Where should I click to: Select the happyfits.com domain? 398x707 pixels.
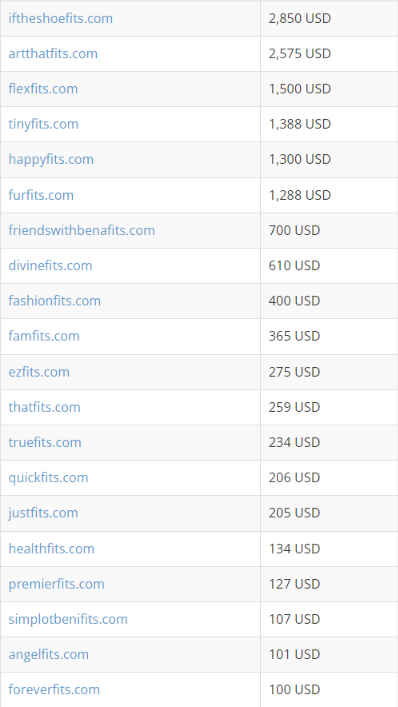point(51,160)
